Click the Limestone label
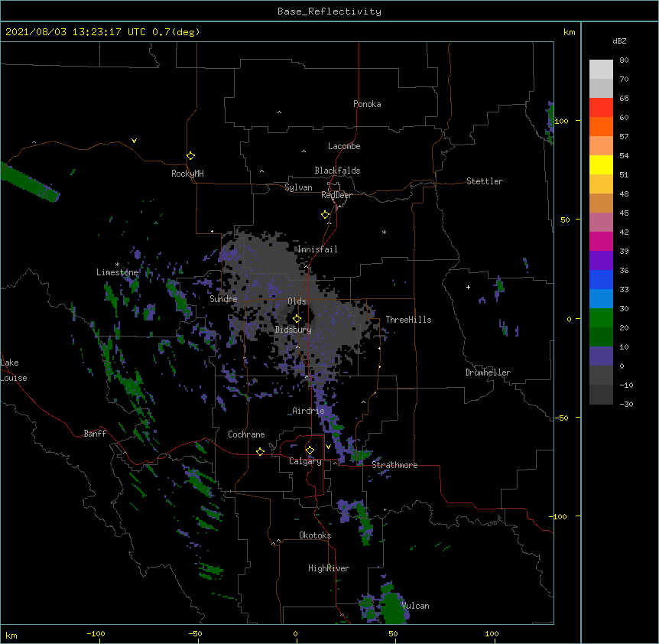The image size is (659, 644). (117, 272)
